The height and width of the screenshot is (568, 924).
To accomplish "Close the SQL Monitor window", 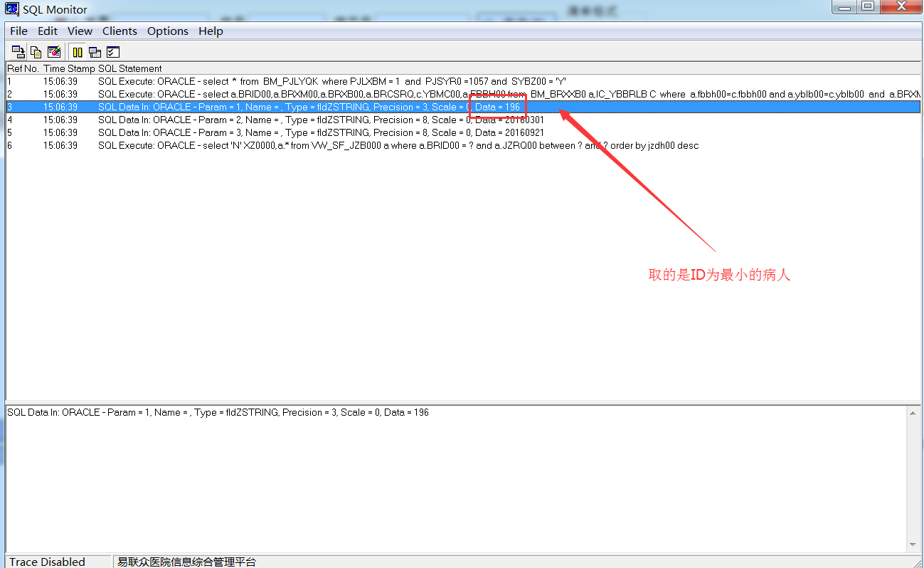I will coord(900,6).
